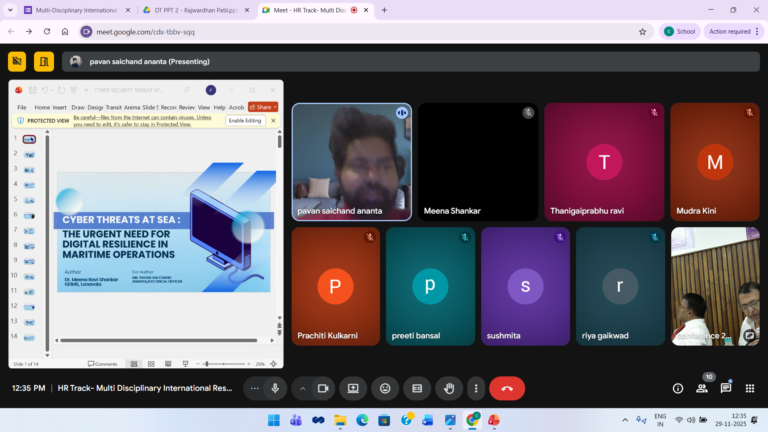Screen dimensions: 768x432
Task: Close the Protected View warning bar
Action: 273,120
